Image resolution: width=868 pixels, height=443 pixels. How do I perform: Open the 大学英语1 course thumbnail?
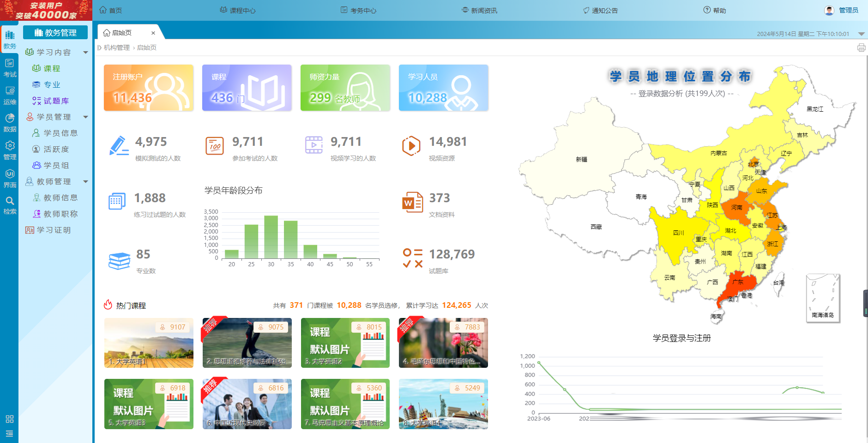tap(149, 343)
